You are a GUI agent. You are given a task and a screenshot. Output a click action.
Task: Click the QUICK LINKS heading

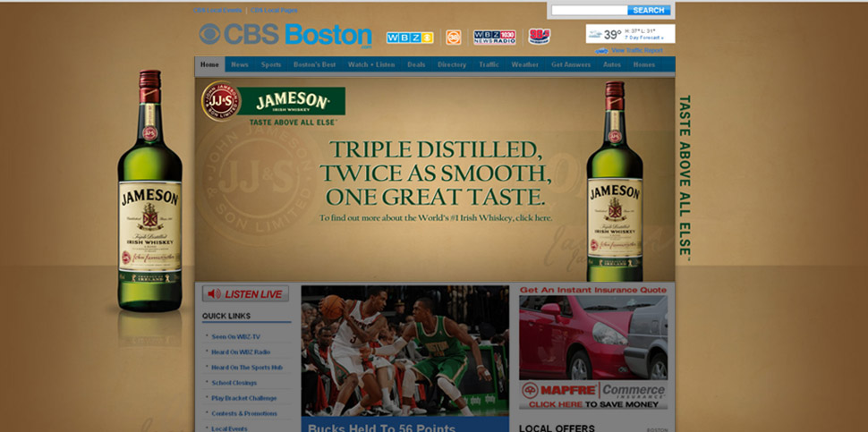(x=226, y=316)
